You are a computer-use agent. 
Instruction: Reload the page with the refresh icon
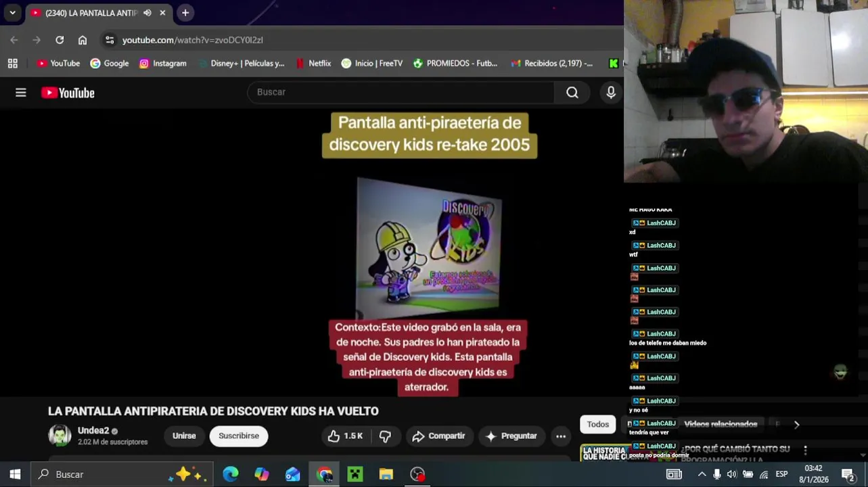pyautogui.click(x=60, y=40)
